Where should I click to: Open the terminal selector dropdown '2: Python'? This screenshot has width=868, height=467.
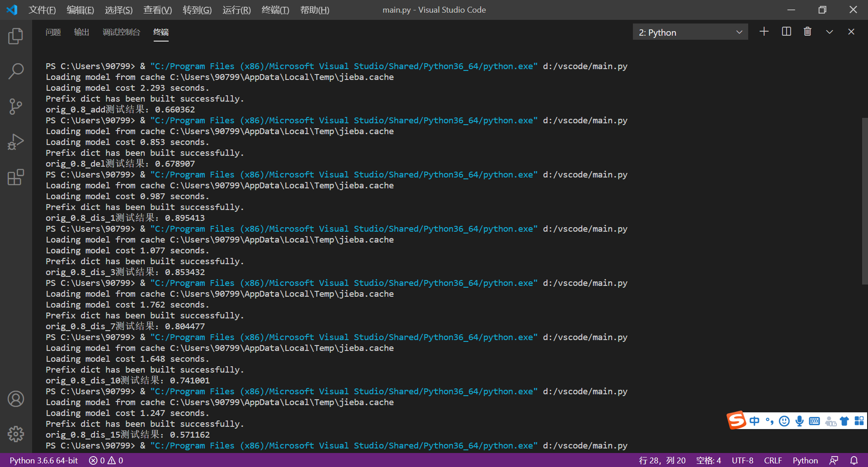click(690, 32)
